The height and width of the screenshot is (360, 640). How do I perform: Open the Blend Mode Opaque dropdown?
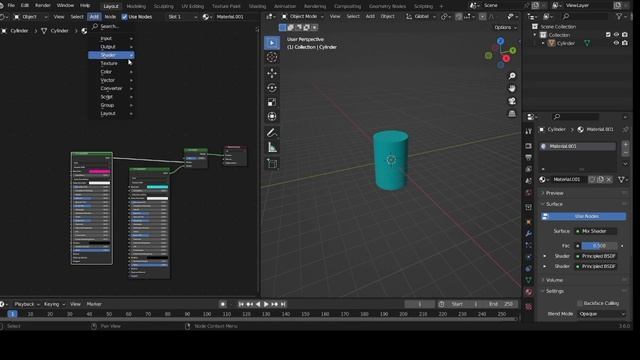coord(602,314)
